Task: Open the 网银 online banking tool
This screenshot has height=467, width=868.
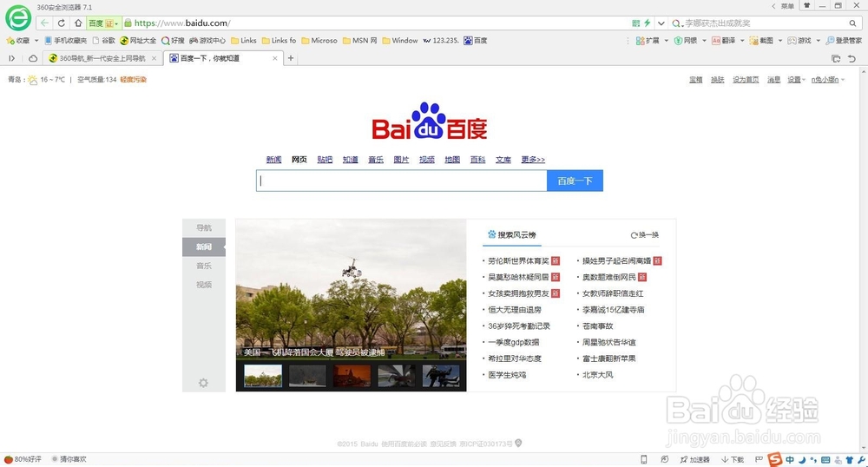Action: tap(686, 41)
